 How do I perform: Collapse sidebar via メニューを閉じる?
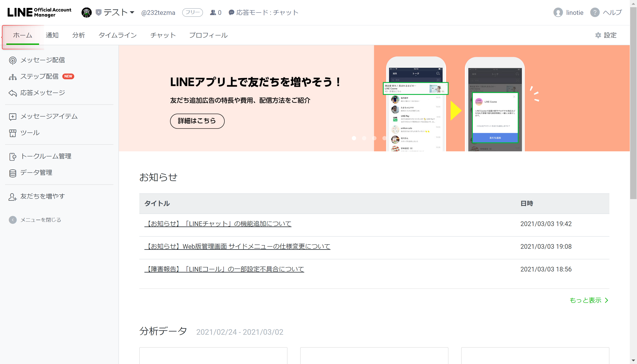(41, 220)
